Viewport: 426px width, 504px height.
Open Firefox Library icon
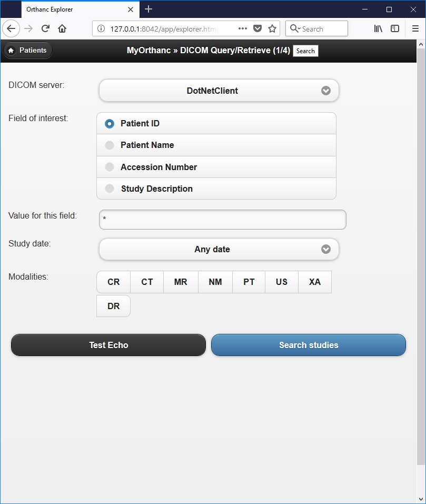tap(378, 29)
